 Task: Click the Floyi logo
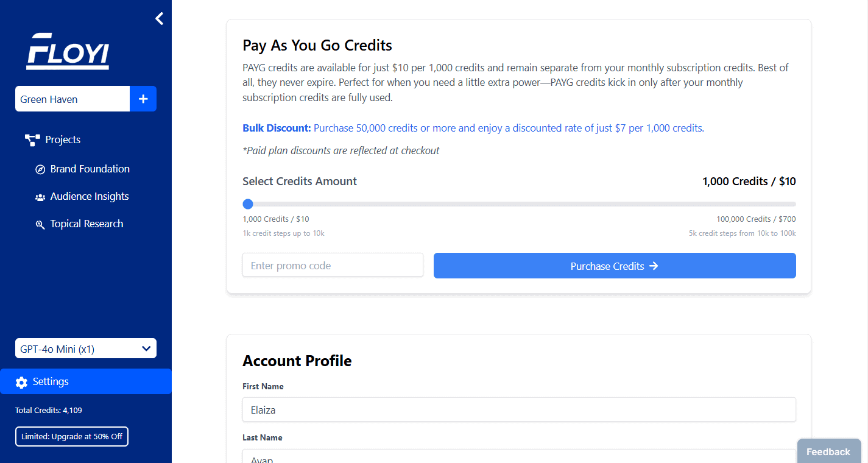pyautogui.click(x=68, y=51)
